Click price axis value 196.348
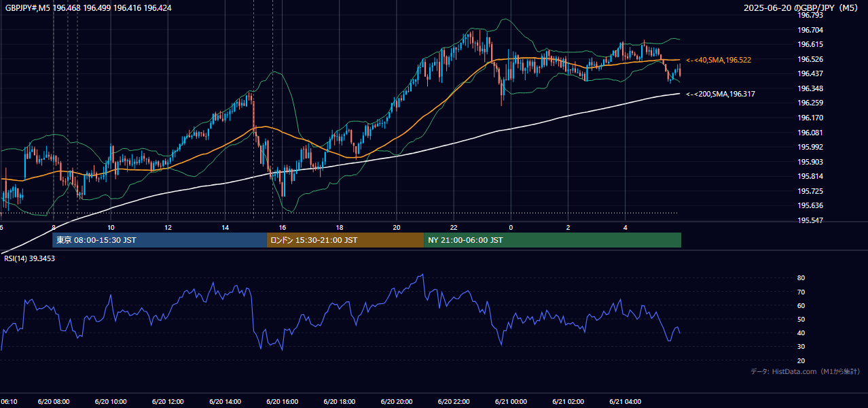This screenshot has width=868, height=408. click(810, 88)
